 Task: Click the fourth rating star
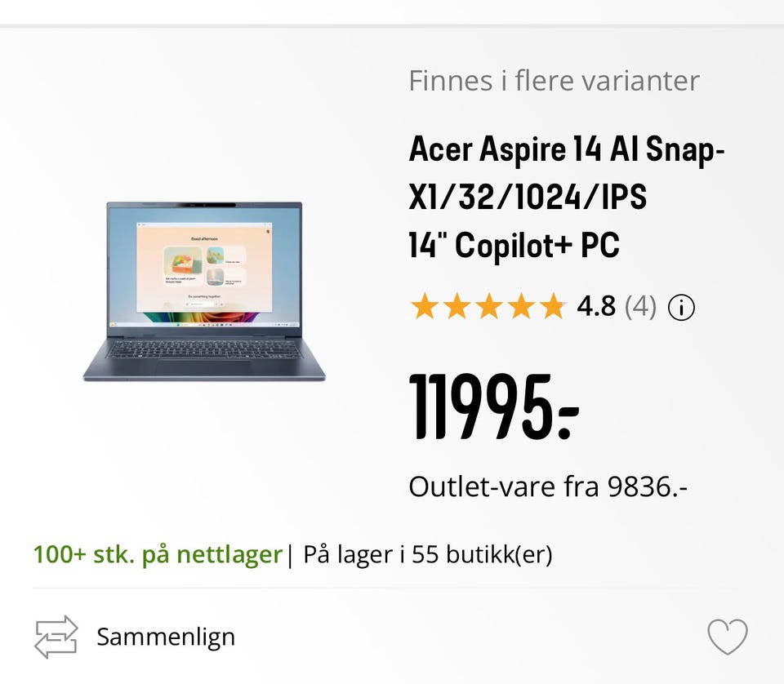[520, 308]
